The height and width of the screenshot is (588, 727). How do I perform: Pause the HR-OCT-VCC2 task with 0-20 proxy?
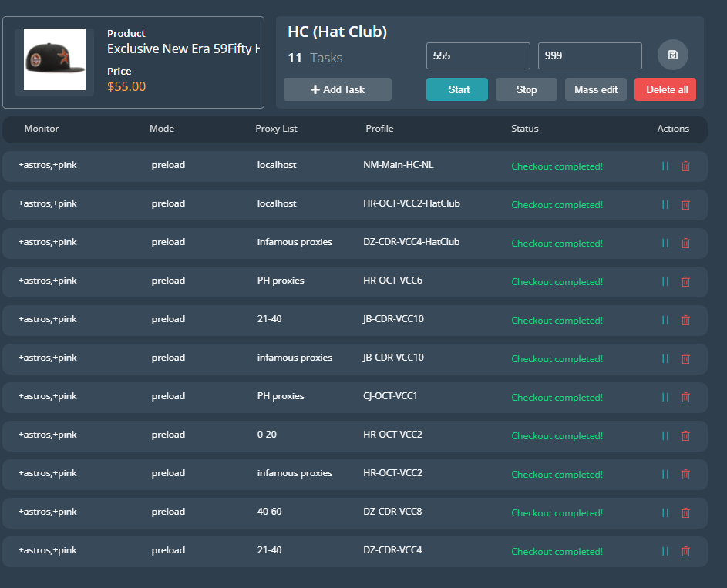pyautogui.click(x=665, y=435)
